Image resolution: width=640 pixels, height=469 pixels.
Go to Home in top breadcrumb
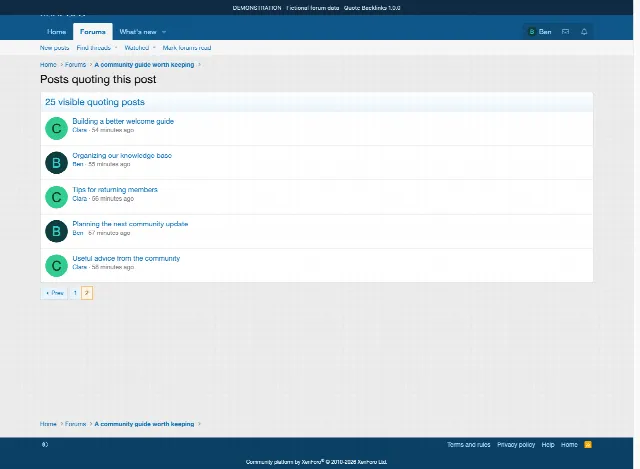tap(48, 64)
